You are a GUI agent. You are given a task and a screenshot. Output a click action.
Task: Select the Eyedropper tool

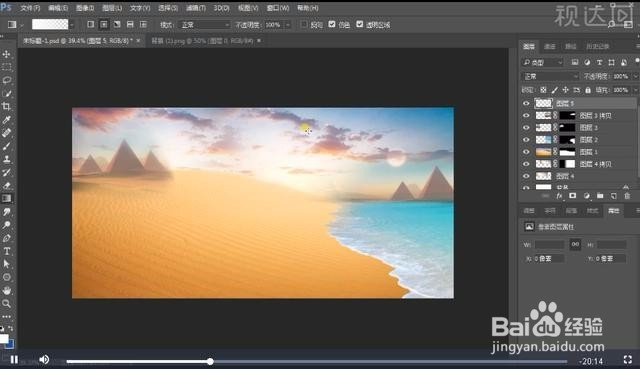coord(7,120)
